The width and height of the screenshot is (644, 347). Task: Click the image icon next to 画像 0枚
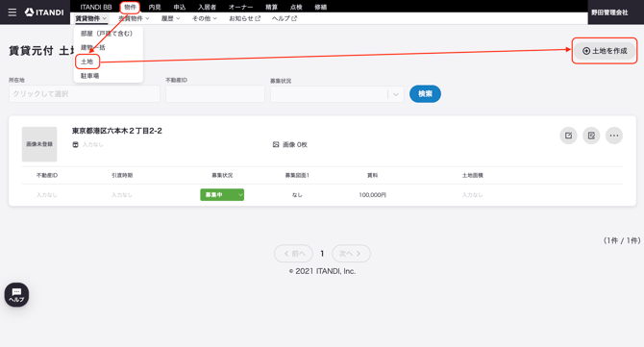click(276, 144)
